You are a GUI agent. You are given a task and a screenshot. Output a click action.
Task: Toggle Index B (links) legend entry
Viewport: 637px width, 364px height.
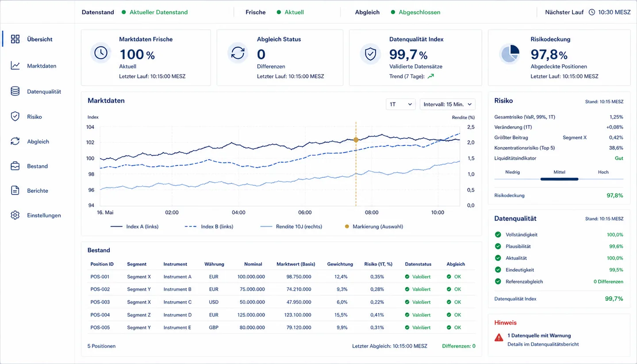tap(209, 226)
